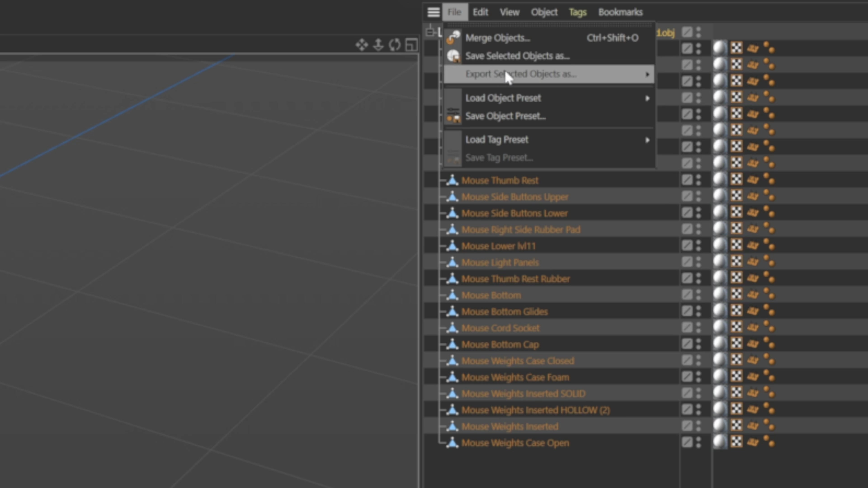Click the normal tag on Mouse Light Panels row

click(753, 262)
